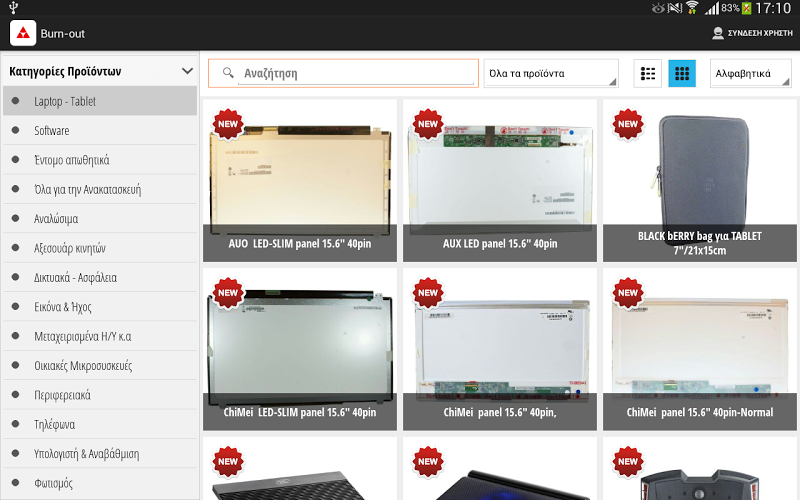Click NEW badge on ChiMei LED-SLIM panel
Image resolution: width=800 pixels, height=500 pixels.
coord(228,293)
